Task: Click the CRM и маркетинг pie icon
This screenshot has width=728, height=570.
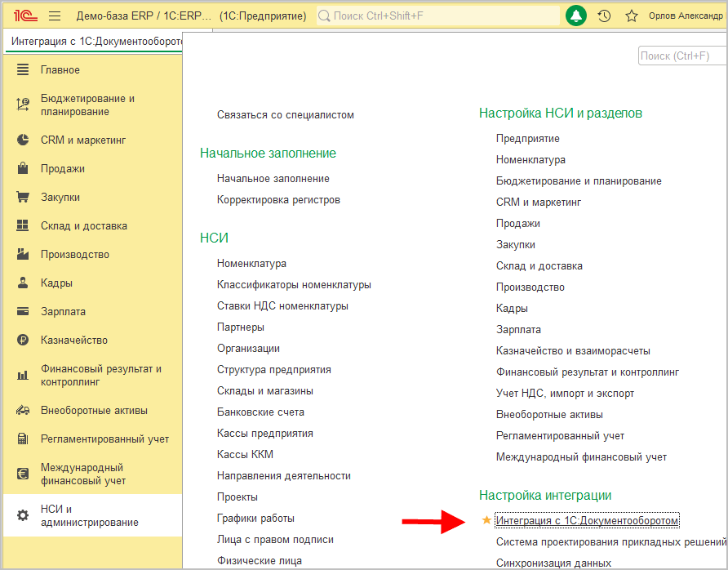Action: [x=23, y=140]
